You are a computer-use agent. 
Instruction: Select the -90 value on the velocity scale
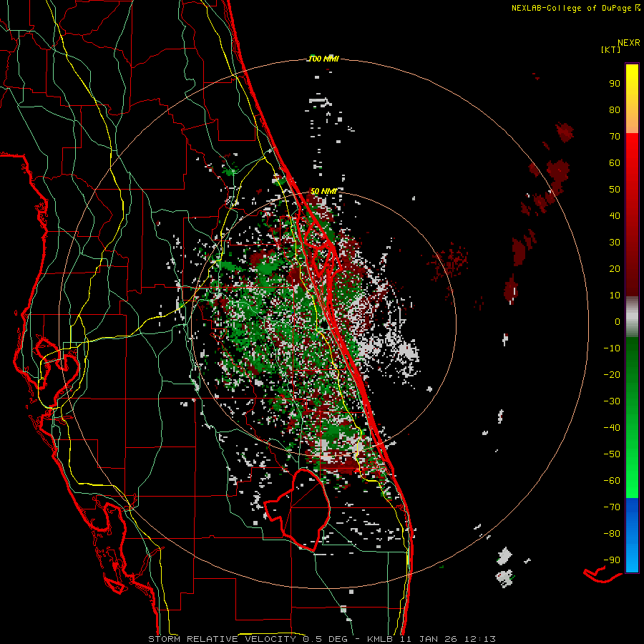tap(612, 560)
